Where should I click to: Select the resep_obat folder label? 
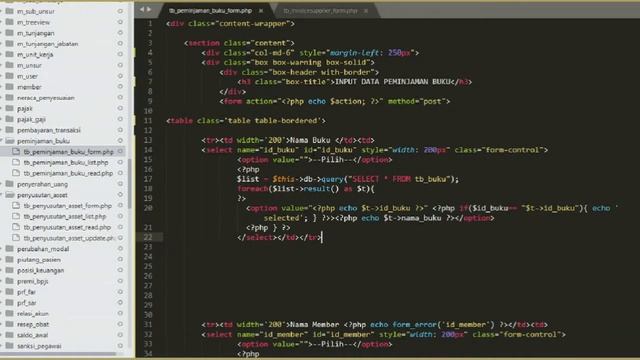point(33,324)
